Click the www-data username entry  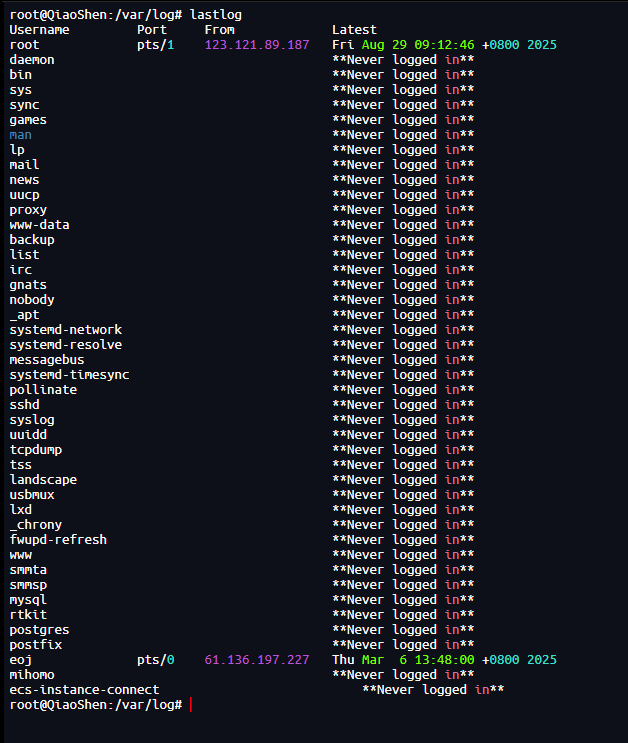[39, 225]
